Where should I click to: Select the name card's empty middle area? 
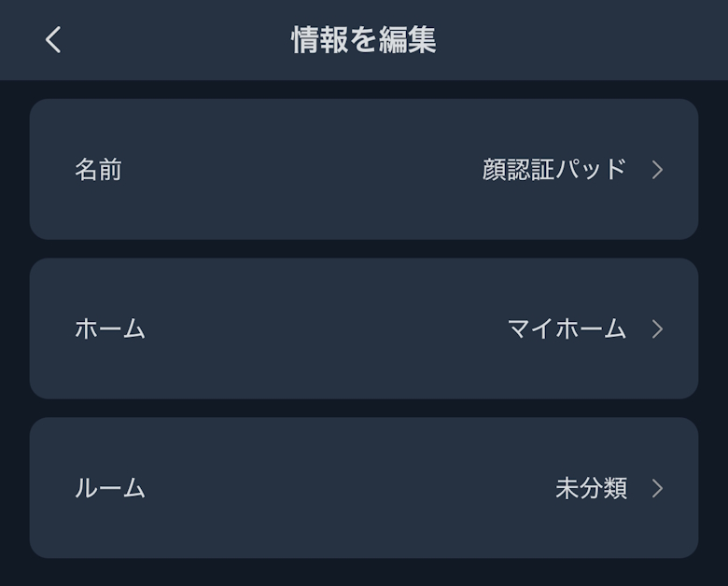tap(299, 170)
